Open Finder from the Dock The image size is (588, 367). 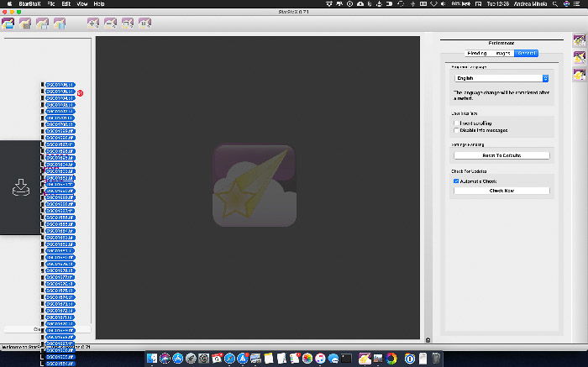tap(152, 359)
